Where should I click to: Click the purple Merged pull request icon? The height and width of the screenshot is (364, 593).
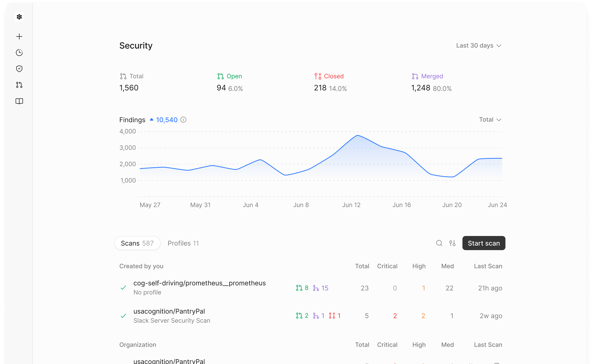click(415, 76)
